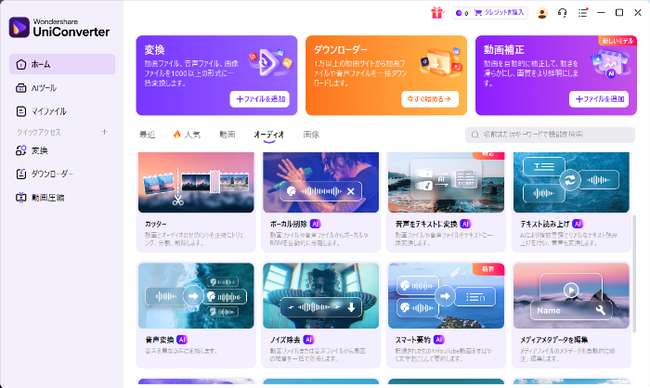This screenshot has height=388, width=650.
Task: Click ファイルを追加 button on 動画補正 banner
Action: 599,99
